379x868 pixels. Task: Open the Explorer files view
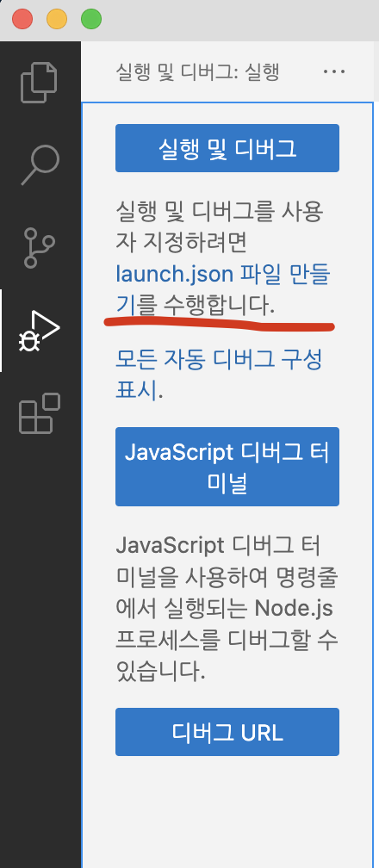tap(39, 83)
